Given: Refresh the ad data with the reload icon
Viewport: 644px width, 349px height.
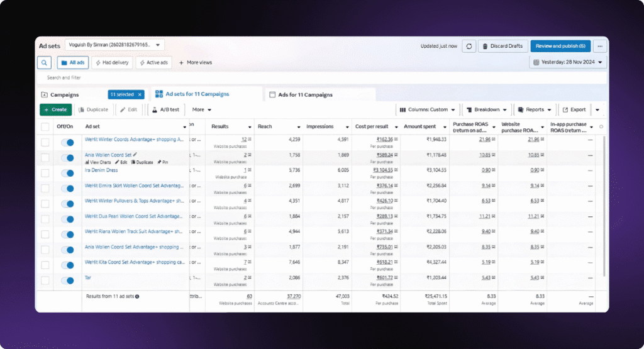Looking at the screenshot, I should pyautogui.click(x=469, y=46).
